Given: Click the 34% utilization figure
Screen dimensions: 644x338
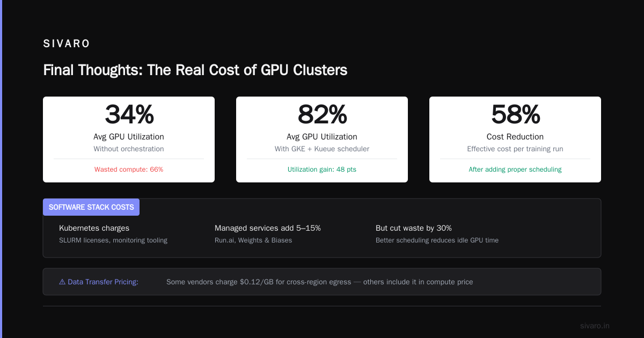Looking at the screenshot, I should [129, 114].
